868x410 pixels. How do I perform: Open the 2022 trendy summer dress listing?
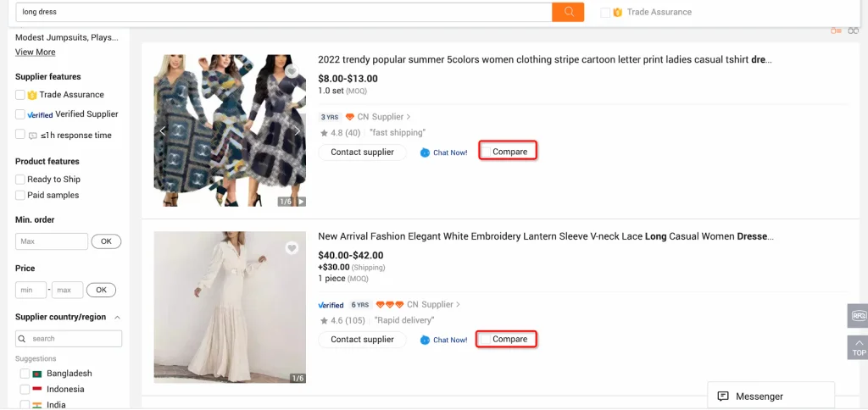tap(544, 60)
